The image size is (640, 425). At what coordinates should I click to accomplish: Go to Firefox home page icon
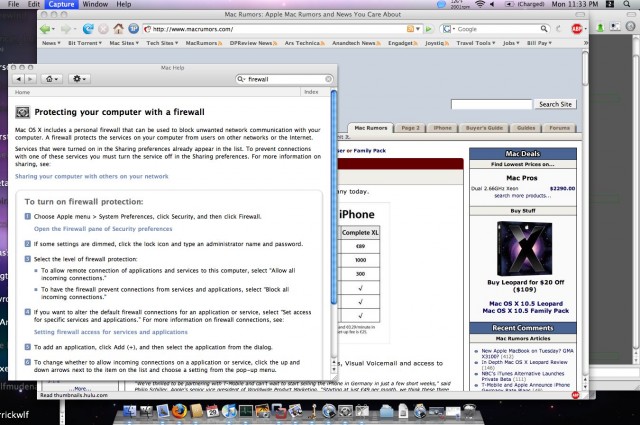118,29
